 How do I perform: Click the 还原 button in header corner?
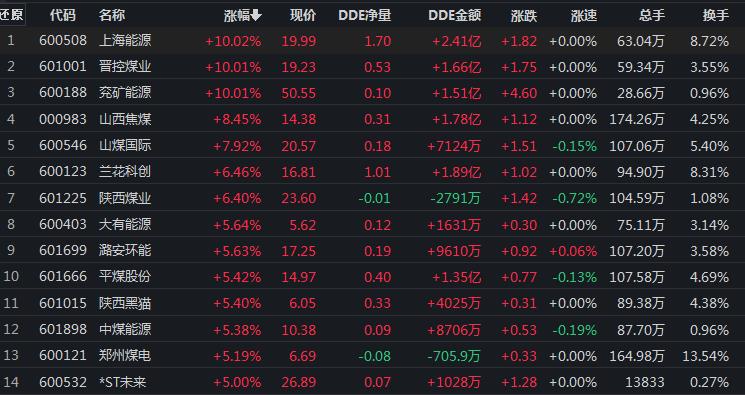tap(12, 15)
